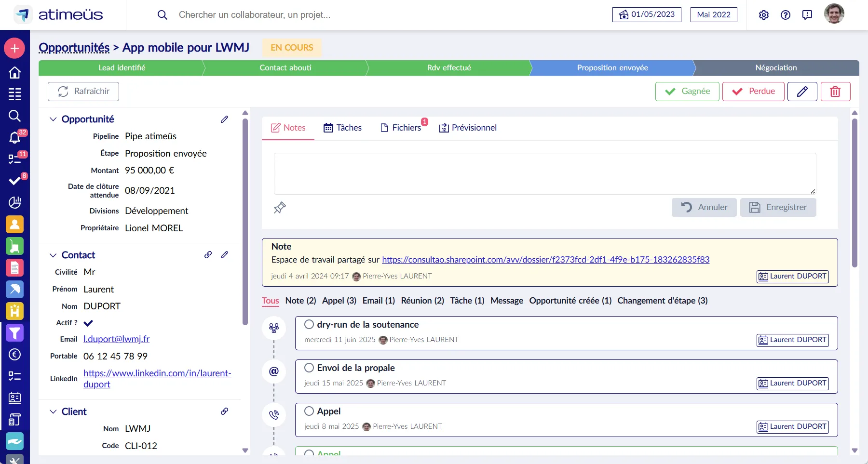Toggle the Actif checkmark for contact
The image size is (868, 464).
88,323
